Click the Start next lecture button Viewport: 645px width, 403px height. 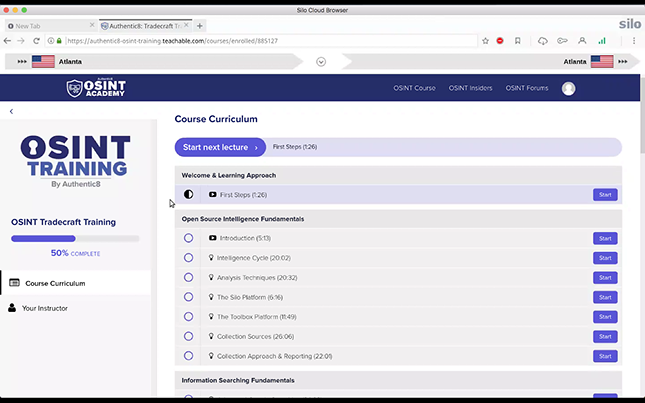tap(220, 147)
